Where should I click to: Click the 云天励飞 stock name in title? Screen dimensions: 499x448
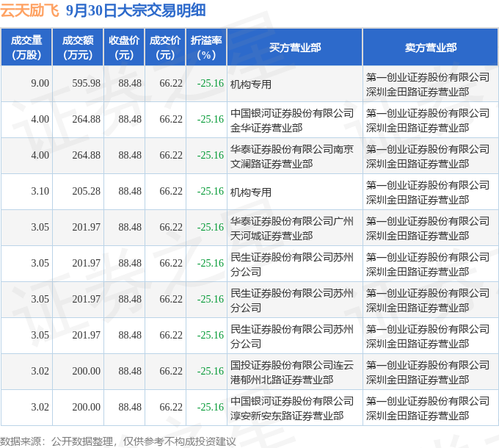pyautogui.click(x=30, y=10)
